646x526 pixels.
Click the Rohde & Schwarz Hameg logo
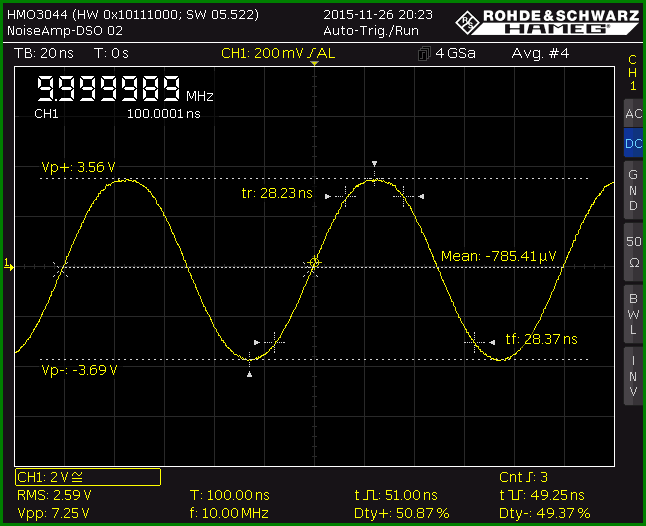pos(548,22)
